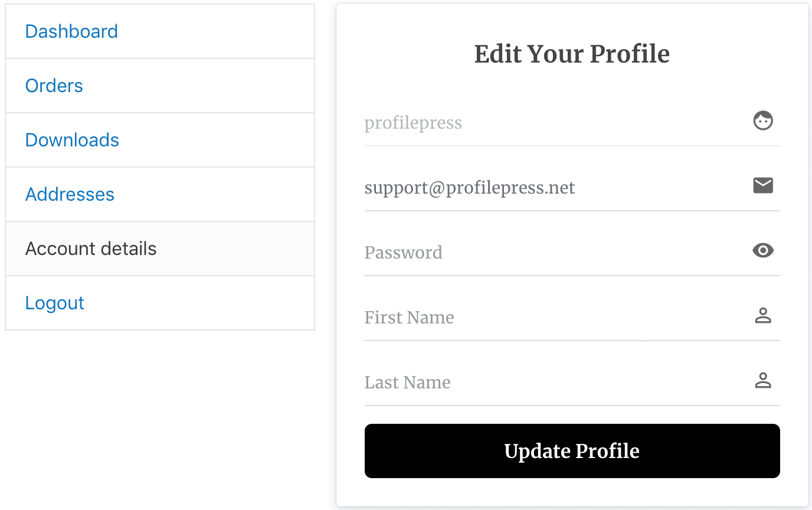Click the profilepress username field
Viewport: 812px width, 510px height.
(x=572, y=122)
